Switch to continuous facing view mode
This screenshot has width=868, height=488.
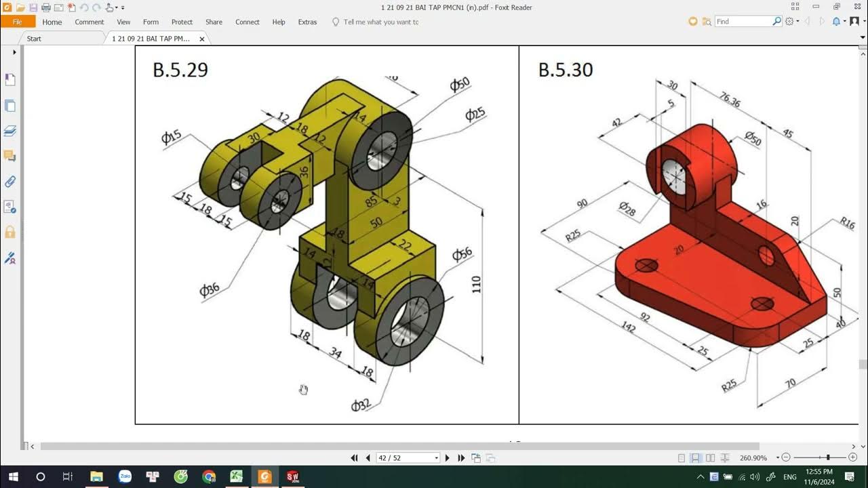[x=725, y=458]
